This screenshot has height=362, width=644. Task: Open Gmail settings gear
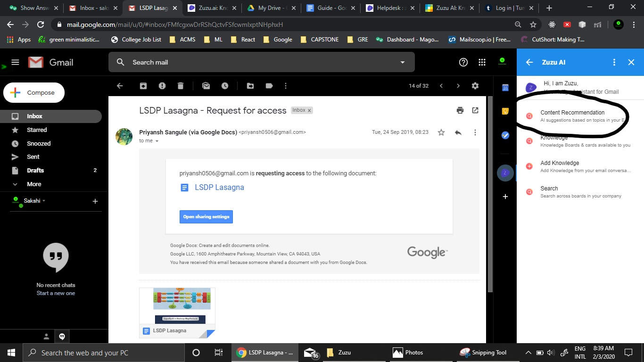point(475,86)
